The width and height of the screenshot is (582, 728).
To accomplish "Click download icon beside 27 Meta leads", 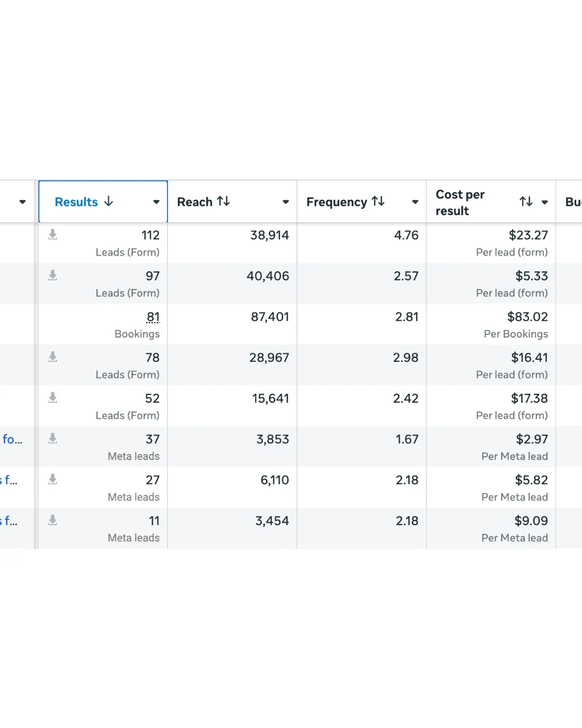I will click(x=53, y=479).
